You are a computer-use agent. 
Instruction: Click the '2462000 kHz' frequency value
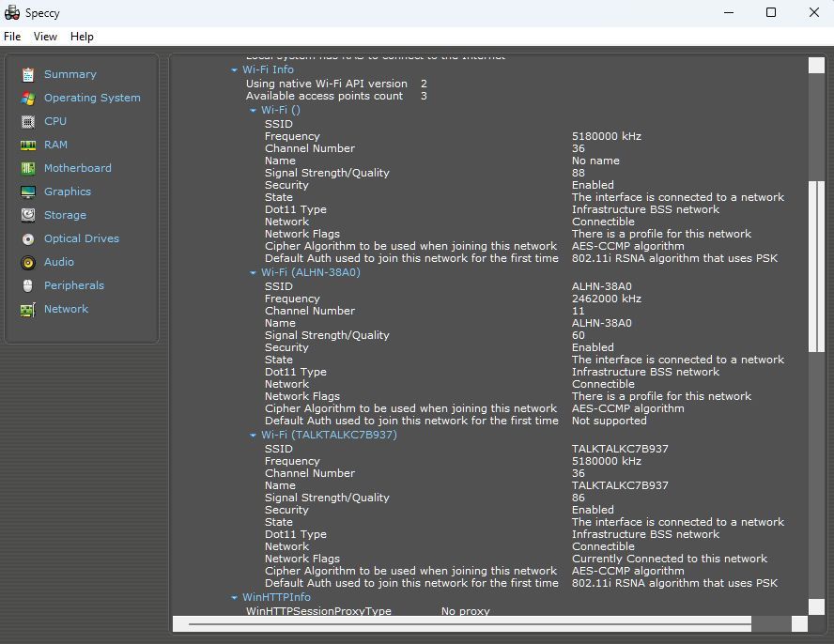[x=607, y=299]
